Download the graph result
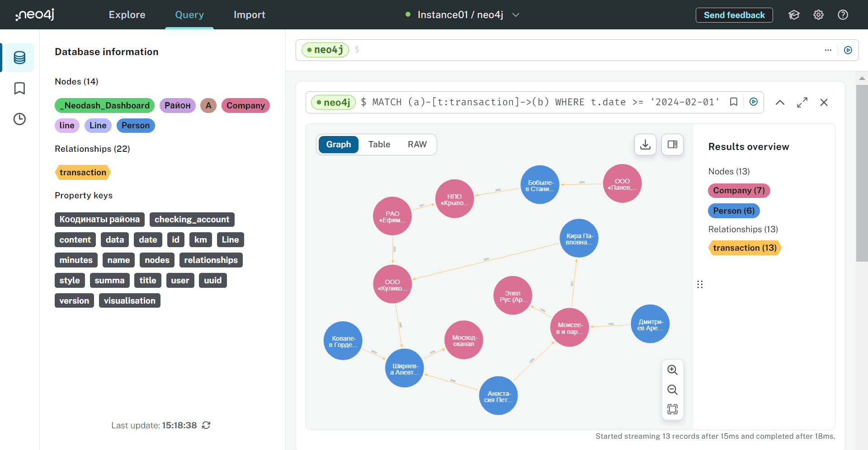This screenshot has height=450, width=868. click(645, 145)
